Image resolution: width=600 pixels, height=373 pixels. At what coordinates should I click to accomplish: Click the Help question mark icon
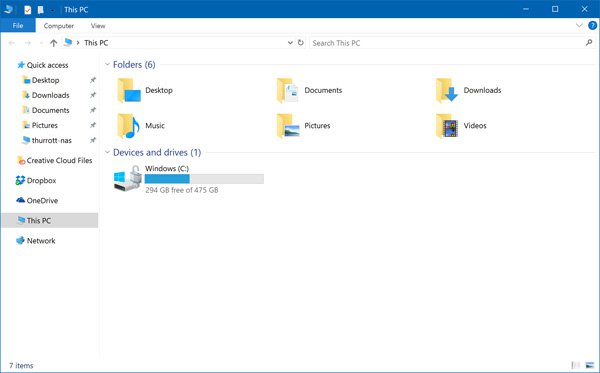coord(592,26)
